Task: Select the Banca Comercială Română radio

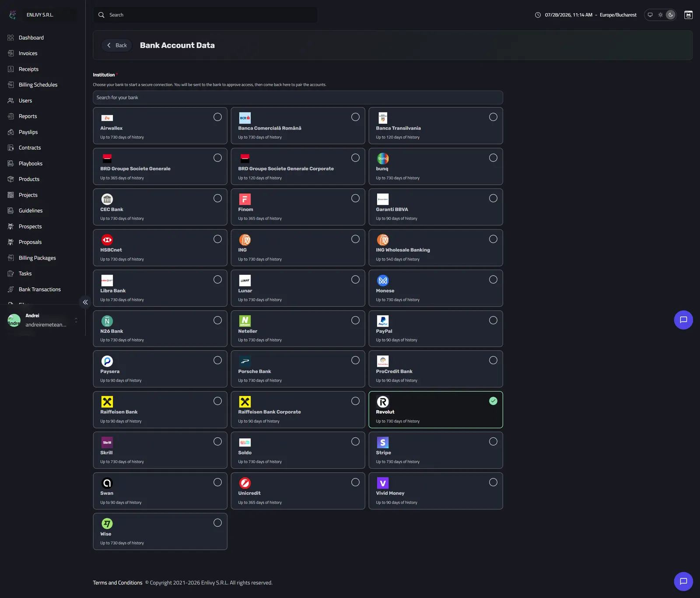Action: (355, 117)
